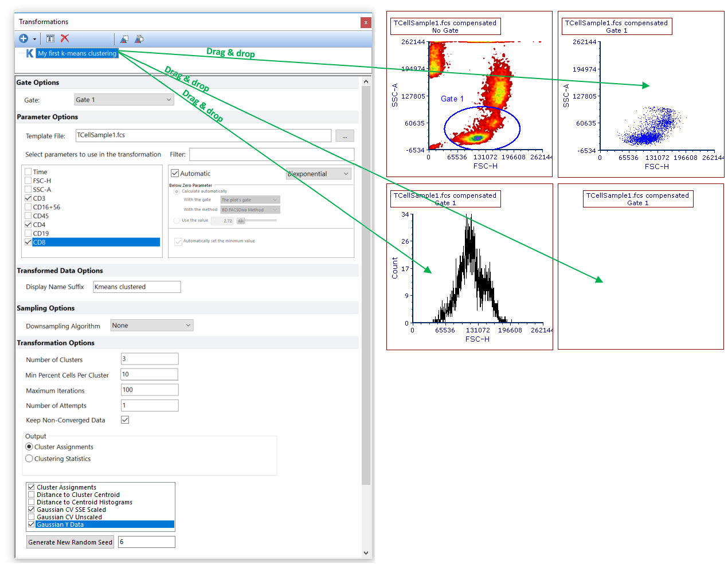The width and height of the screenshot is (728, 564).
Task: Click the Number of Attempts field
Action: (150, 405)
